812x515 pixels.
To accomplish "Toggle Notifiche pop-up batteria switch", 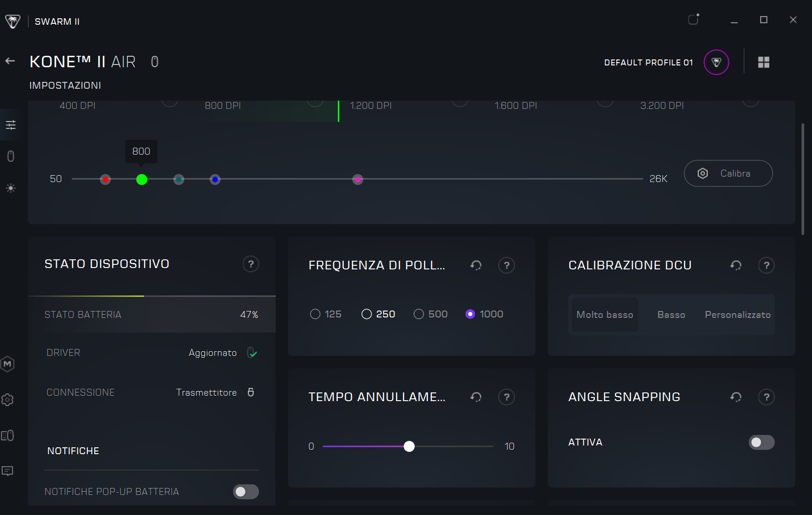I will (246, 492).
